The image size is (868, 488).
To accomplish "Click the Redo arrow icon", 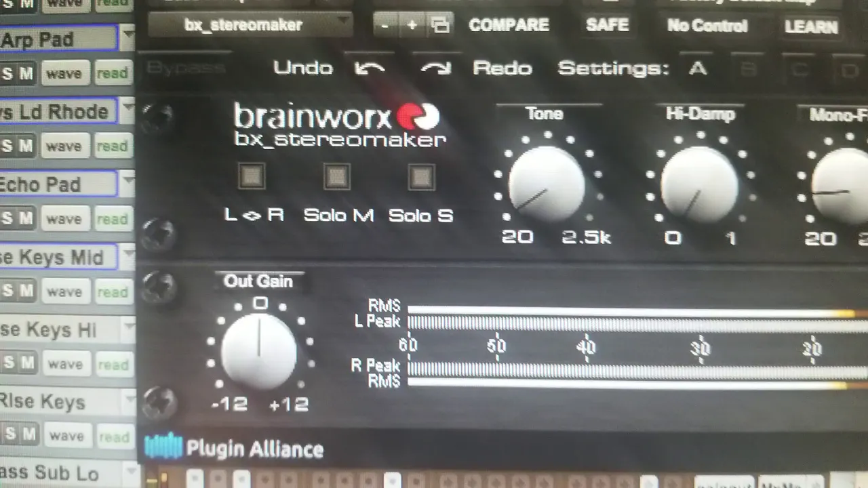I will click(436, 68).
